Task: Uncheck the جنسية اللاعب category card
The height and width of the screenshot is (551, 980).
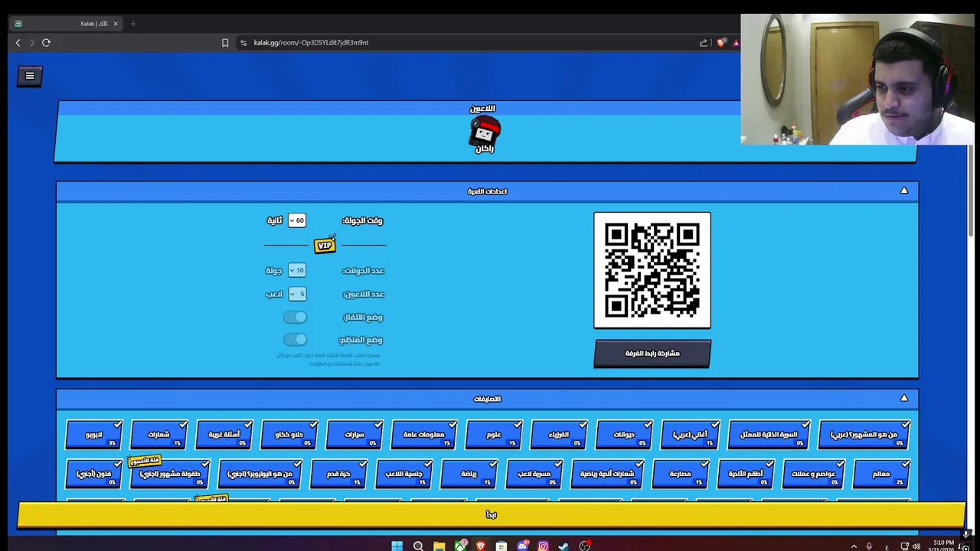Action: pyautogui.click(x=403, y=474)
